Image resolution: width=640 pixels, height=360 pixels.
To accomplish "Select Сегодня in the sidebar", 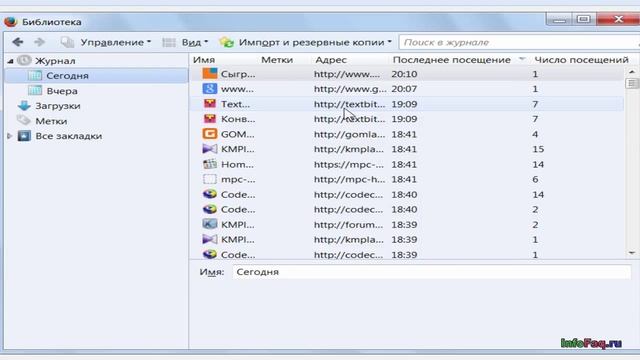I will (x=96, y=76).
